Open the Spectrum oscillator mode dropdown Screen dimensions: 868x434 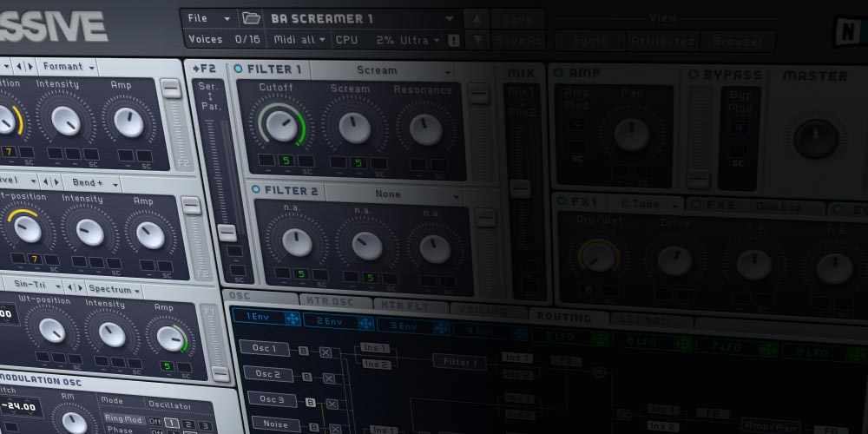tap(115, 290)
